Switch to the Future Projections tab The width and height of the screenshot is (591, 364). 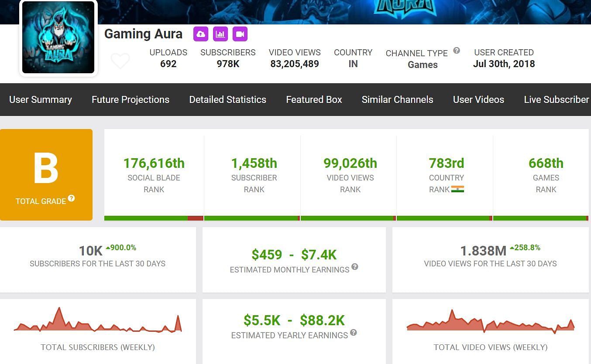[131, 99]
